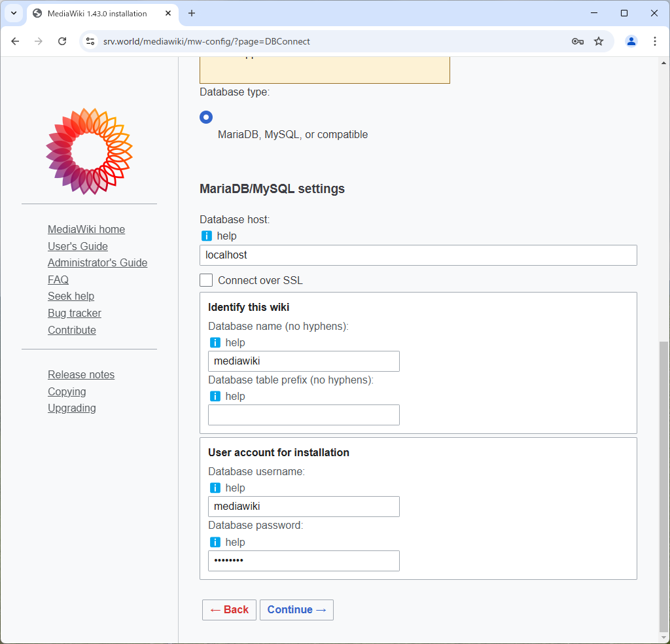670x644 pixels.
Task: Enable Connect over SSL checkbox
Action: click(x=206, y=280)
